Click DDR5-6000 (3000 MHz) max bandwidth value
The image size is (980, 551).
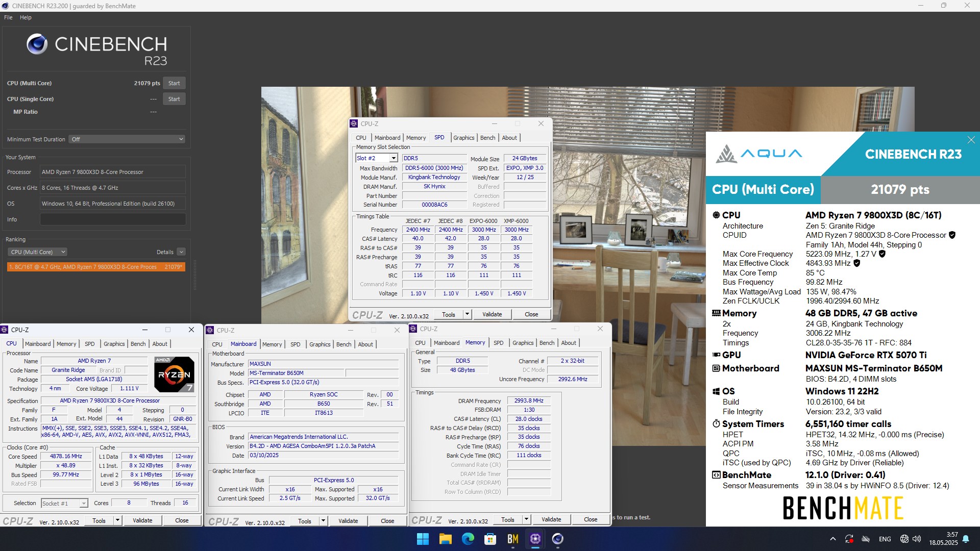434,168
